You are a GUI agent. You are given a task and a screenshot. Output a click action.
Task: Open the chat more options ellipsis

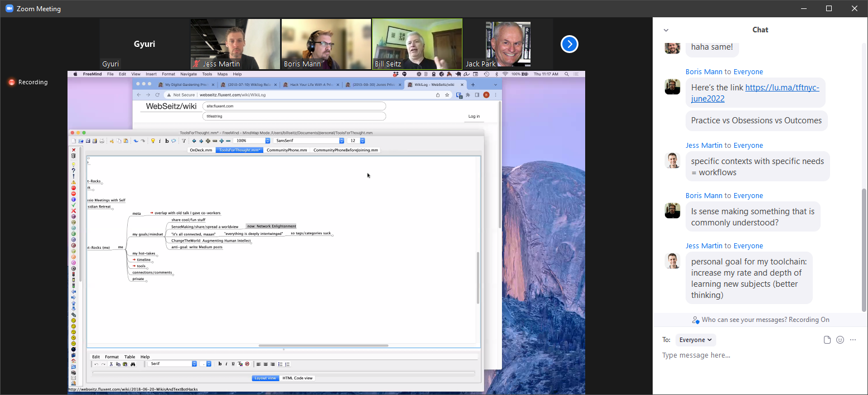click(853, 340)
